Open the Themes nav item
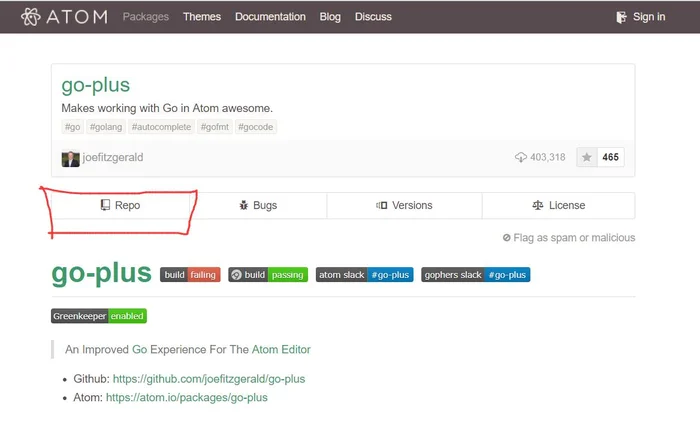 click(x=202, y=17)
